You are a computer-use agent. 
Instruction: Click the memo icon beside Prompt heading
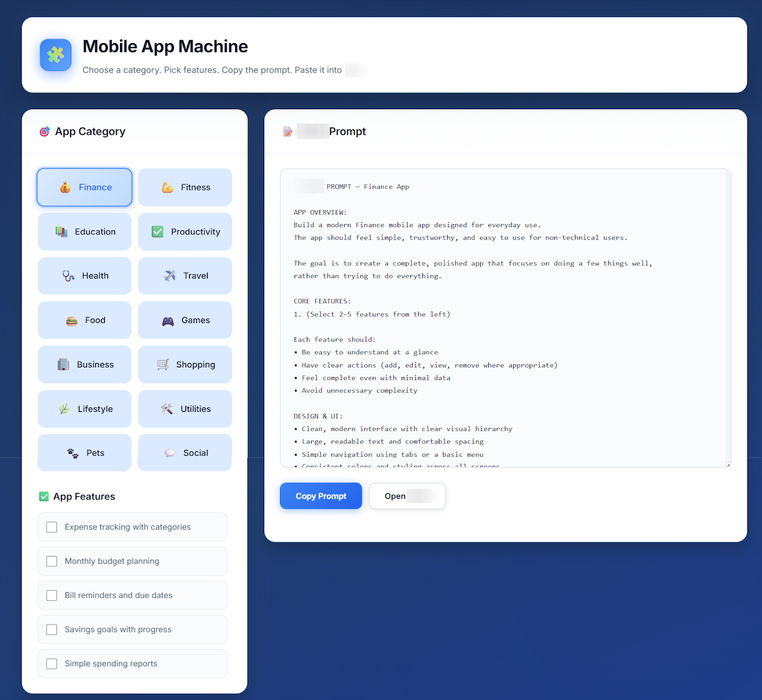click(x=288, y=131)
